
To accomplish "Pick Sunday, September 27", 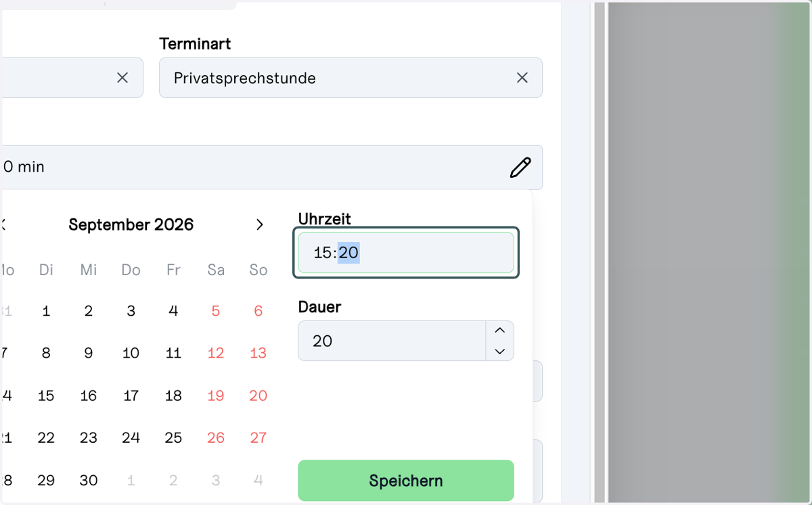I will click(x=258, y=438).
